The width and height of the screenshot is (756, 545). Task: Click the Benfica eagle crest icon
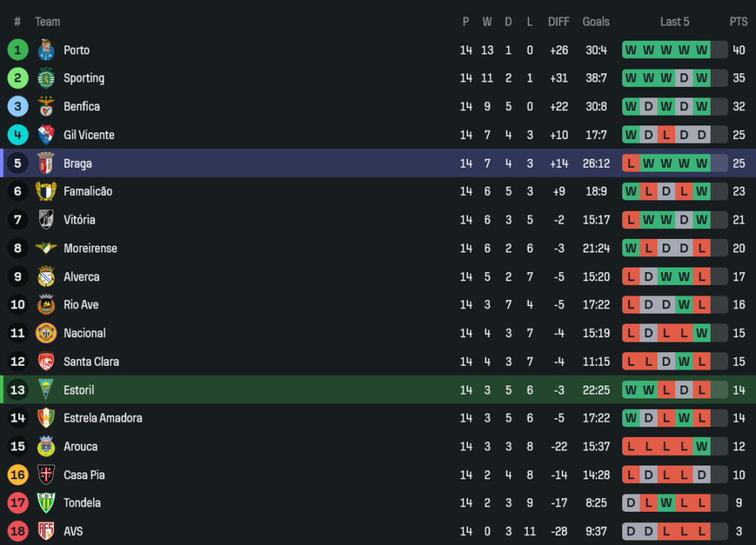pos(46,107)
